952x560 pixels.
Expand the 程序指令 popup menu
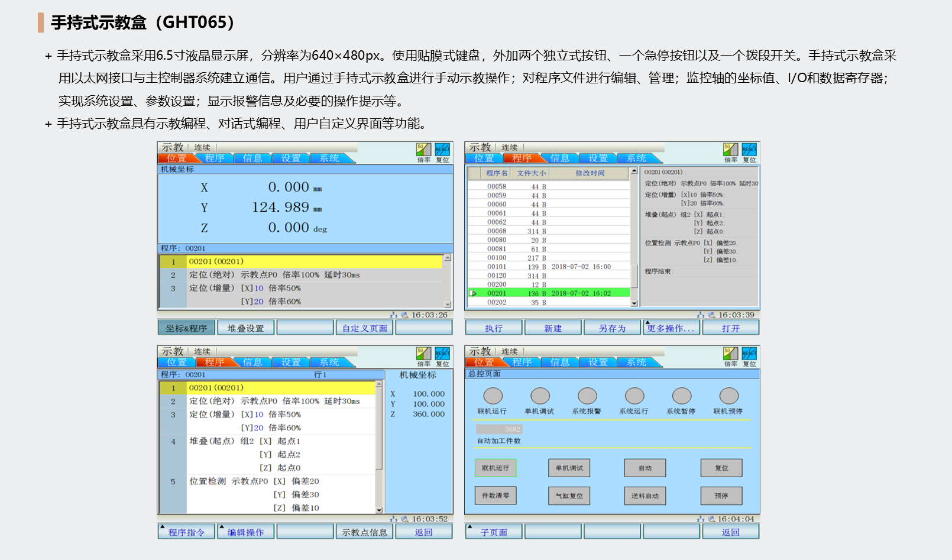point(187,532)
